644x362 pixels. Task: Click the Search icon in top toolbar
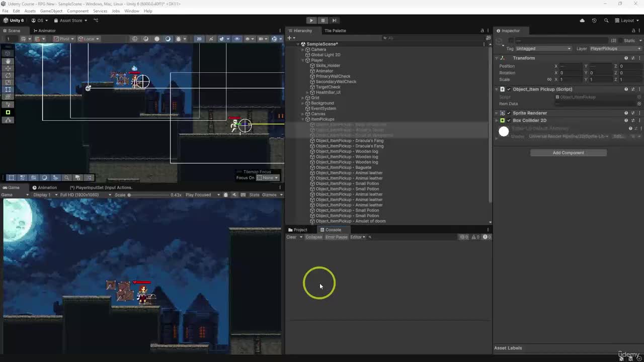[606, 21]
